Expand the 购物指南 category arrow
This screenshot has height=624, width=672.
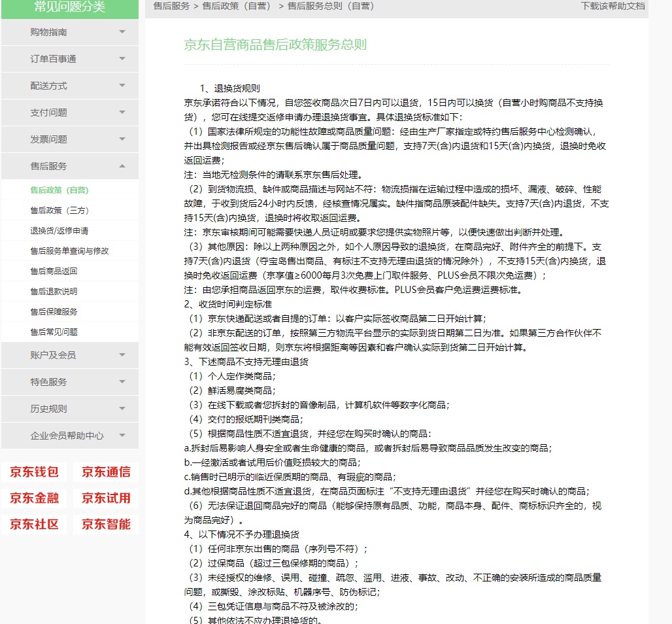pyautogui.click(x=122, y=32)
